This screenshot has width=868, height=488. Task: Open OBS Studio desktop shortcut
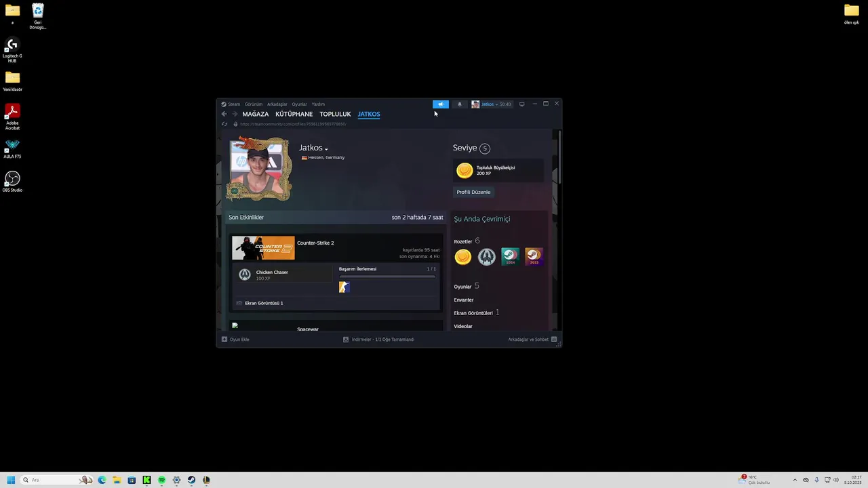point(12,182)
